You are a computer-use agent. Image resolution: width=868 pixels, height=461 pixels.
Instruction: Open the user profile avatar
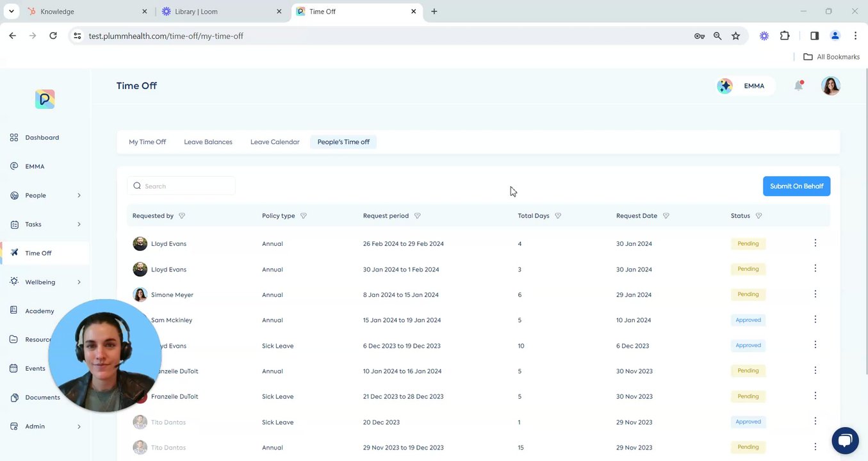pos(831,86)
